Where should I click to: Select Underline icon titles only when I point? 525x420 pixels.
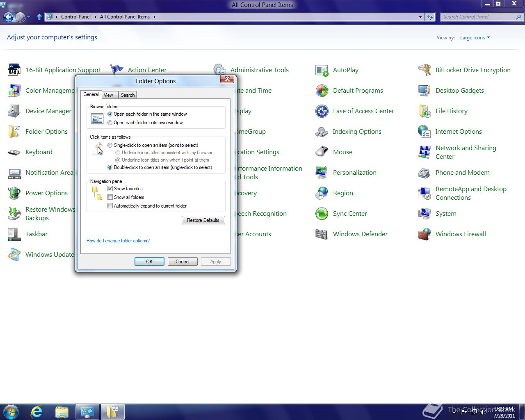coord(118,160)
